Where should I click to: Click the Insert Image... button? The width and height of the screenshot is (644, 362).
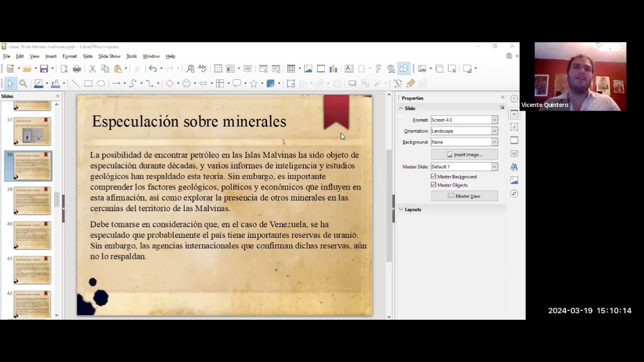pyautogui.click(x=464, y=154)
